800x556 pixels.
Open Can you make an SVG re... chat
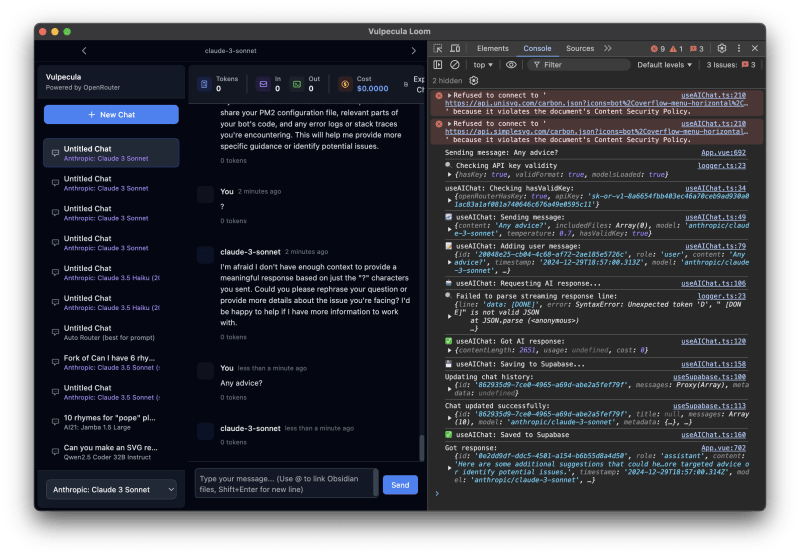(x=111, y=452)
